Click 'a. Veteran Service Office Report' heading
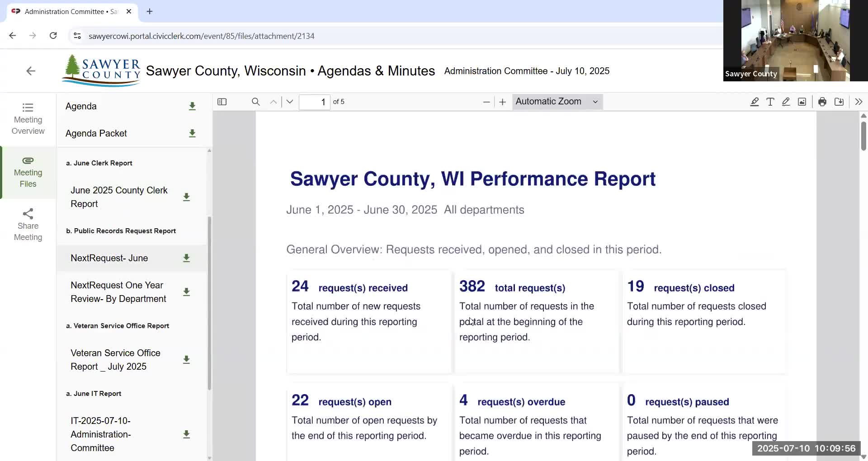This screenshot has width=868, height=461. pos(118,326)
